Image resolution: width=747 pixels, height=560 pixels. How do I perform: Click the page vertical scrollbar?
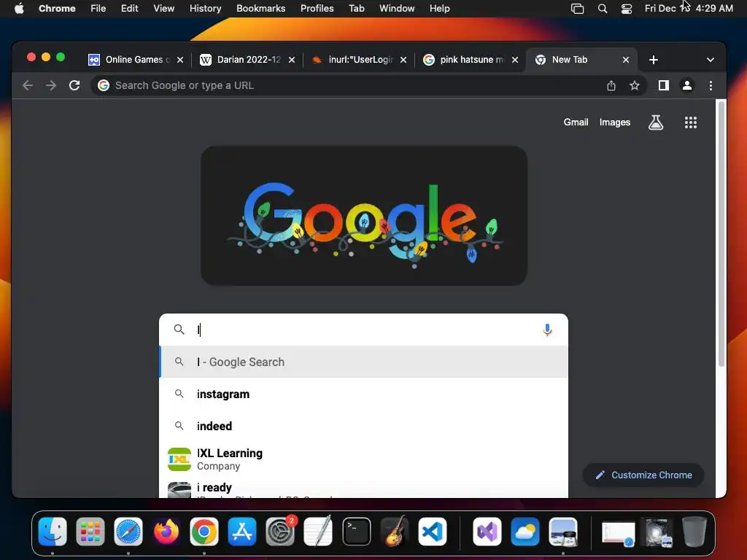[x=721, y=233]
